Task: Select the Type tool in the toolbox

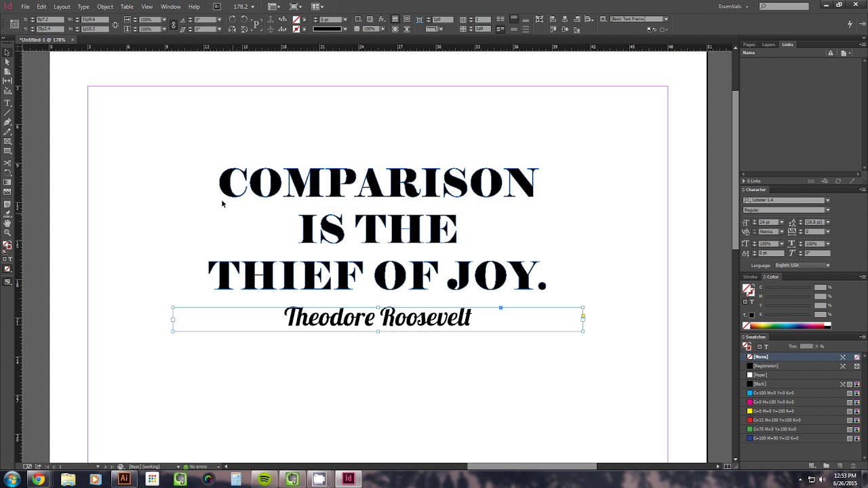Action: click(x=7, y=103)
